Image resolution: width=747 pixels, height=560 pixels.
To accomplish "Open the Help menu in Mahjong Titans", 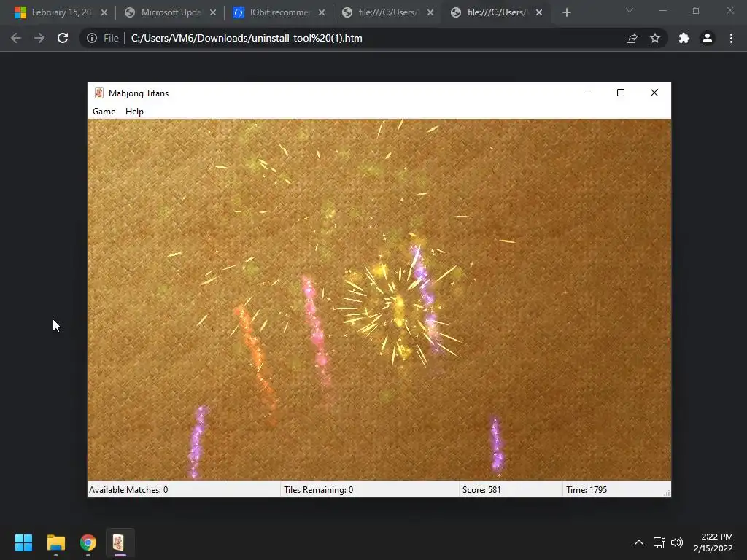I will [134, 112].
